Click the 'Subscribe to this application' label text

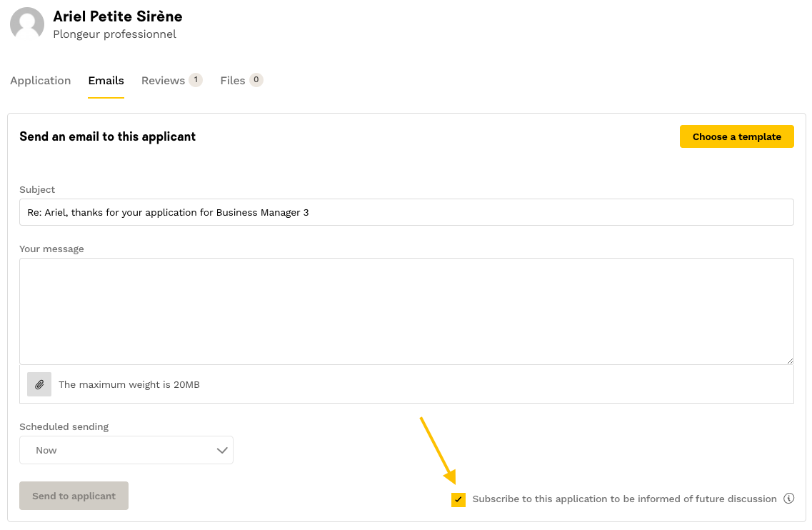click(624, 499)
